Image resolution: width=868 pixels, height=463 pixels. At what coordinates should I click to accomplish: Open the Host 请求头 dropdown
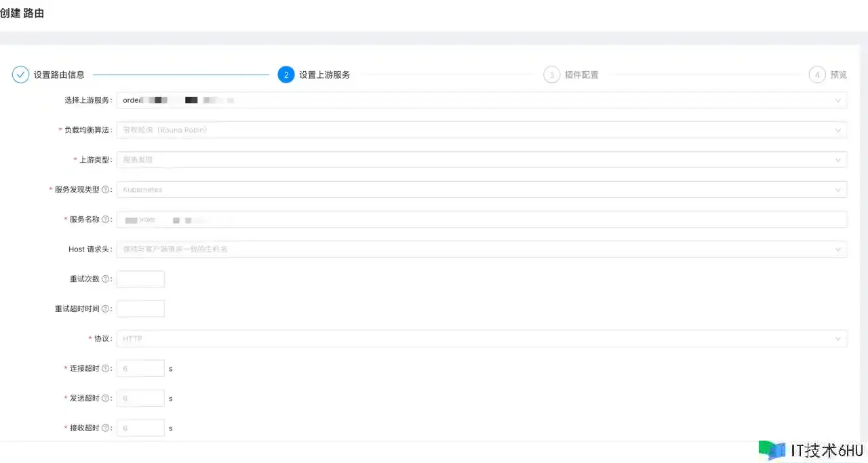click(481, 249)
